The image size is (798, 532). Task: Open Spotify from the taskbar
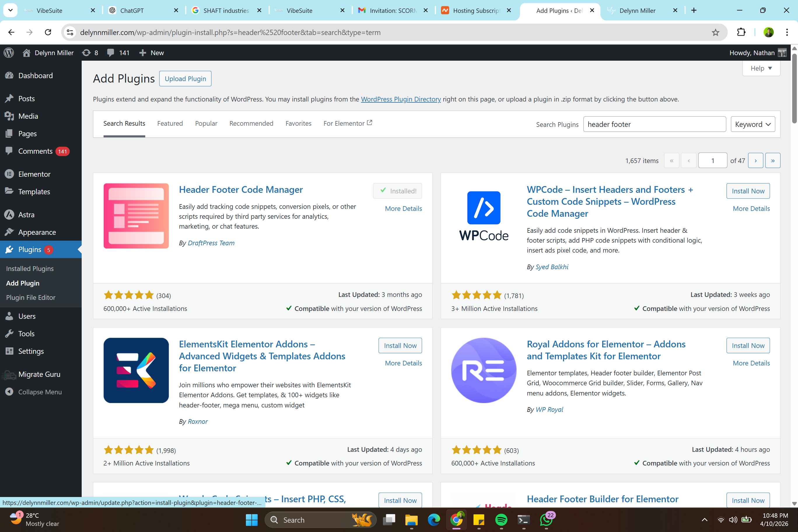[501, 520]
